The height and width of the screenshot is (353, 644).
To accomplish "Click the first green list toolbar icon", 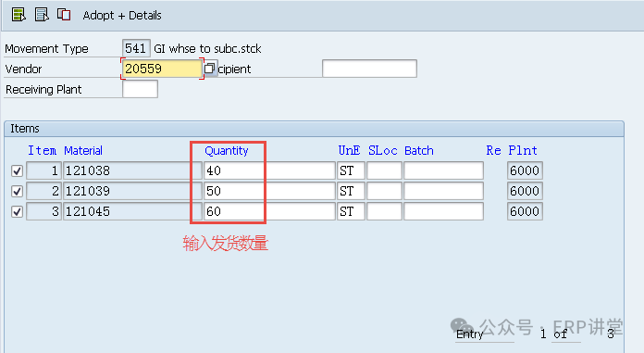I will (19, 15).
